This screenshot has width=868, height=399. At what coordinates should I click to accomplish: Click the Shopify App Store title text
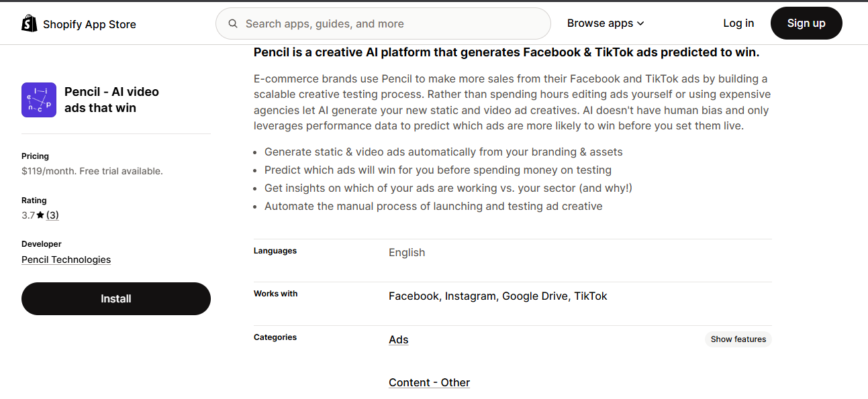pyautogui.click(x=89, y=24)
